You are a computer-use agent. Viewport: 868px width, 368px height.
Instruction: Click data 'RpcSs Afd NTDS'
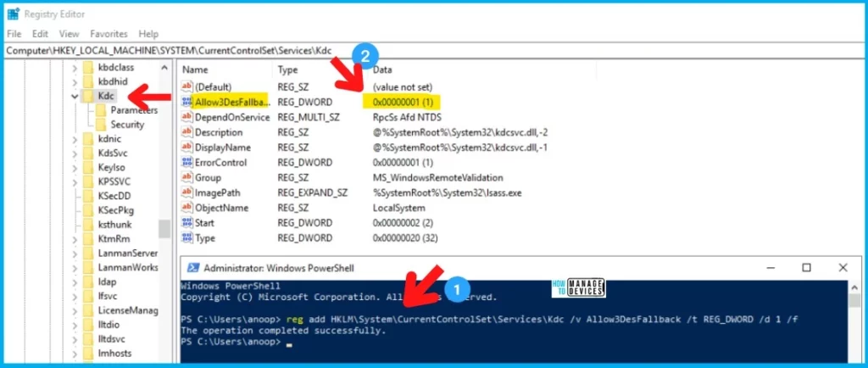(x=407, y=117)
